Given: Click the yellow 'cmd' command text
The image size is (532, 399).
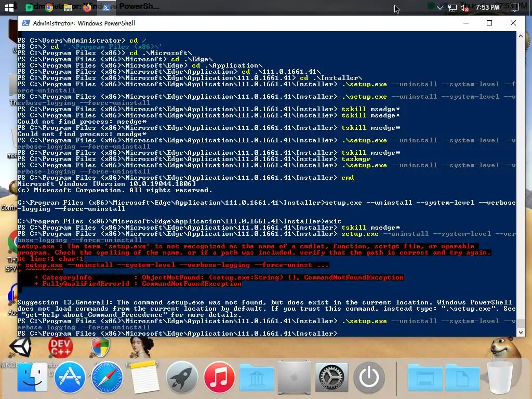Looking at the screenshot, I should (348, 178).
